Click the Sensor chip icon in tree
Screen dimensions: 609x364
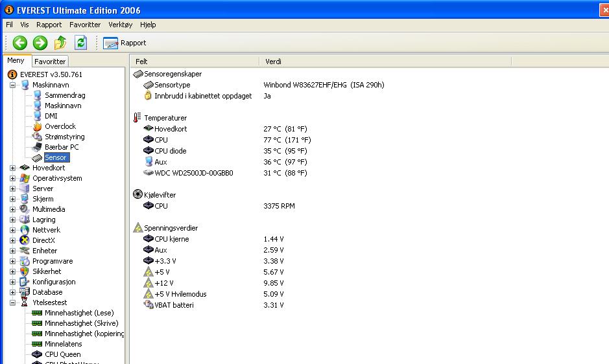coord(37,157)
